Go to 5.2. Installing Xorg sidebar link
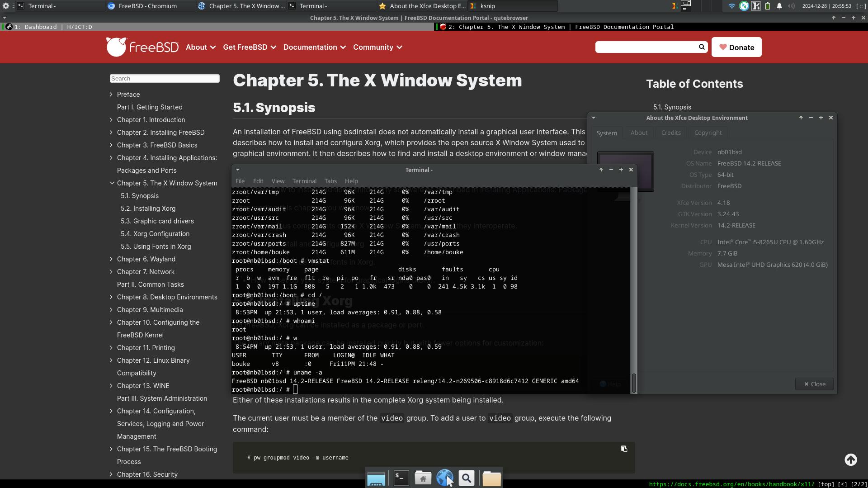Viewport: 868px width, 488px height. [x=148, y=208]
